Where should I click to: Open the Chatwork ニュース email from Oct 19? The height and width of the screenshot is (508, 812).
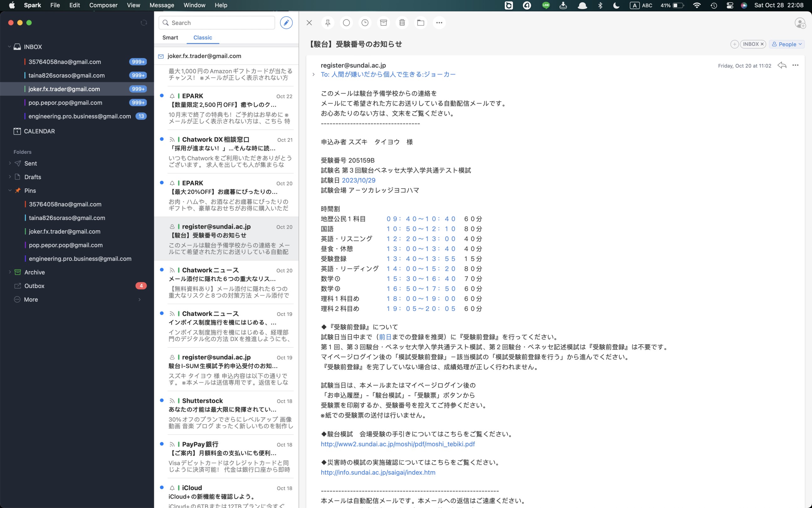point(226,326)
